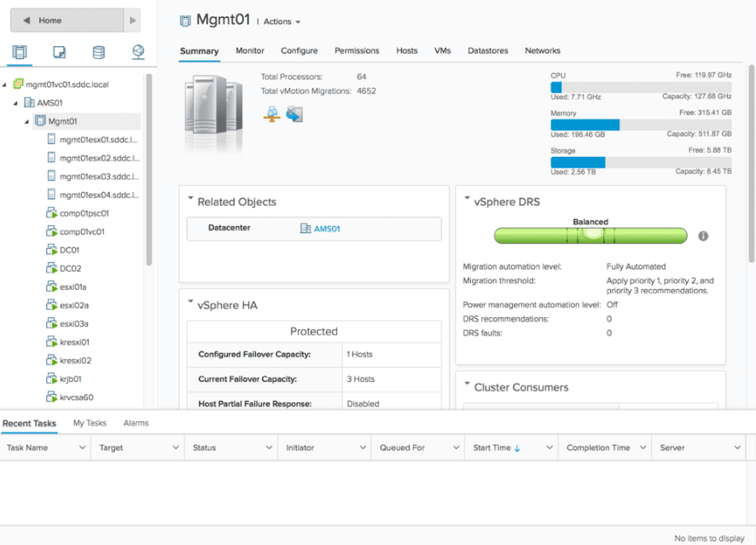
Task: Click the host icon for mgmt01esx01
Action: pyautogui.click(x=51, y=139)
